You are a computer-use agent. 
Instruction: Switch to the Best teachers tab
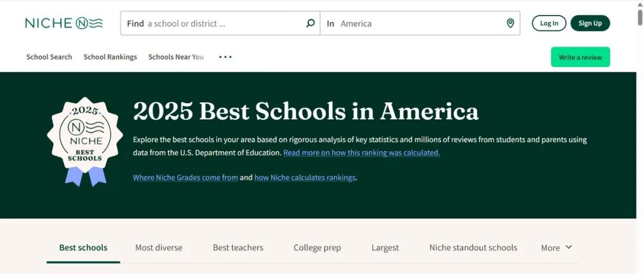pos(238,248)
